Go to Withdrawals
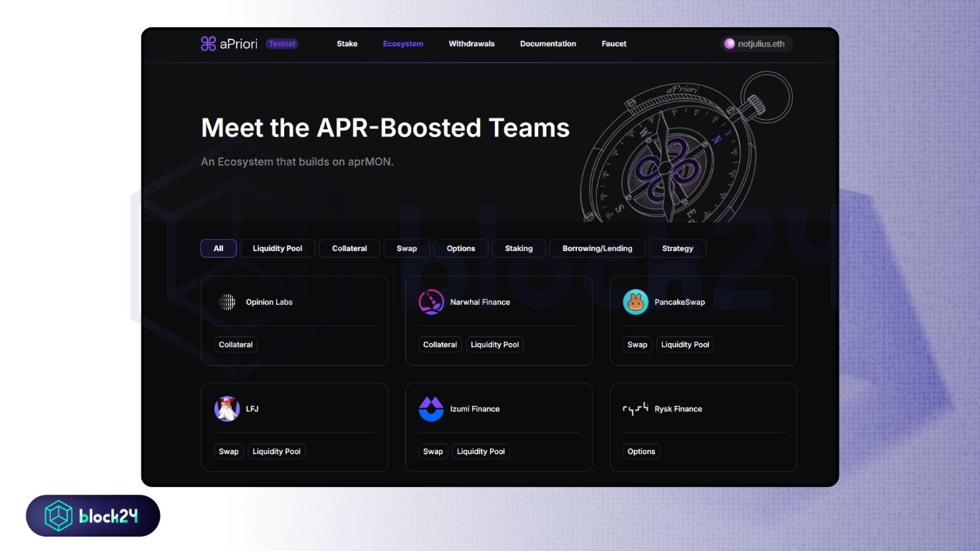This screenshot has width=980, height=551. coord(471,44)
